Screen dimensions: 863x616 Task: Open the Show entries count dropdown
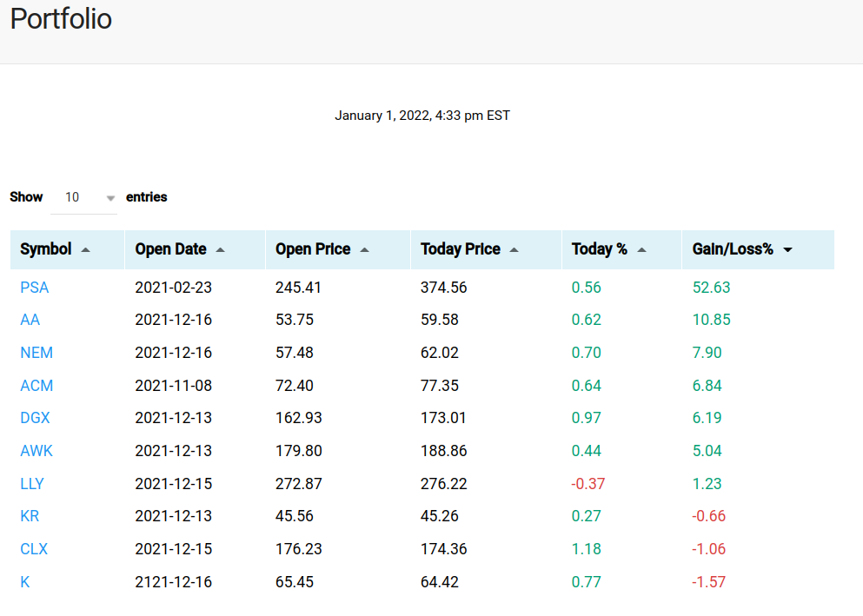(83, 197)
